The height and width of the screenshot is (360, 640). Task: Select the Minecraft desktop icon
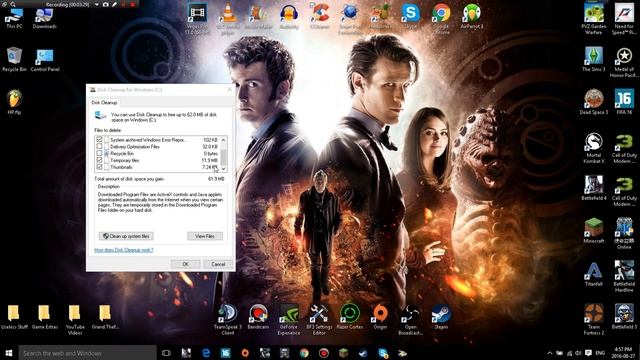(593, 231)
